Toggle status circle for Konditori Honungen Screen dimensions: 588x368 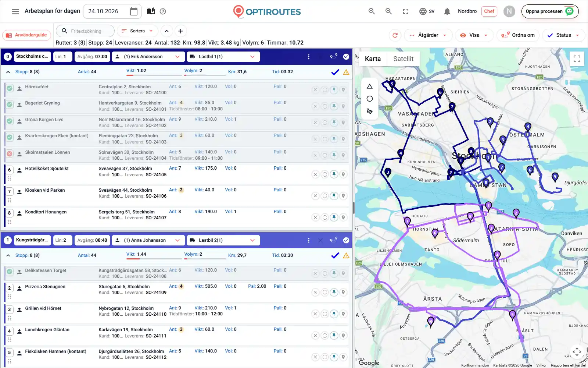pyautogui.click(x=325, y=217)
